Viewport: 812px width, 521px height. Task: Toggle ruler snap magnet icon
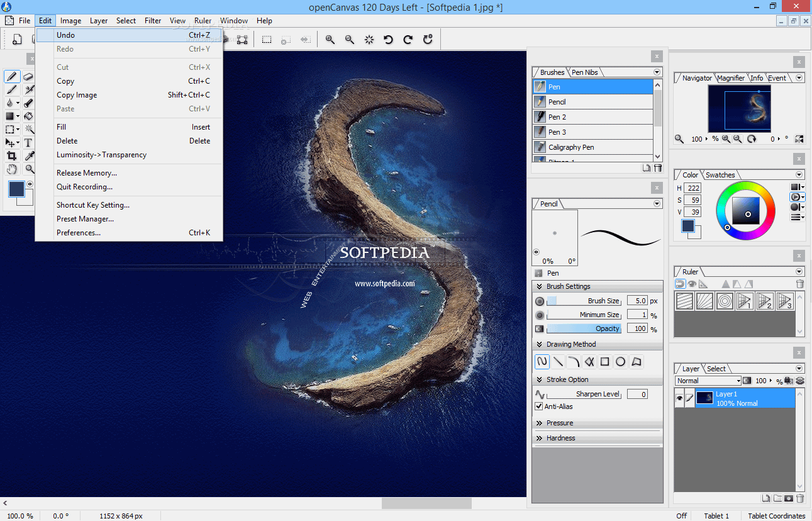coord(680,284)
